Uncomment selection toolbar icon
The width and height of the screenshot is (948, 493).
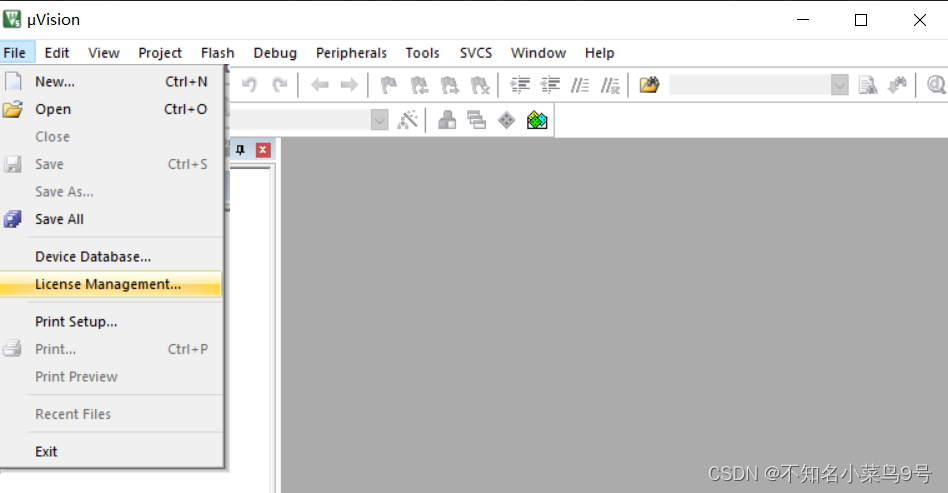pyautogui.click(x=610, y=85)
